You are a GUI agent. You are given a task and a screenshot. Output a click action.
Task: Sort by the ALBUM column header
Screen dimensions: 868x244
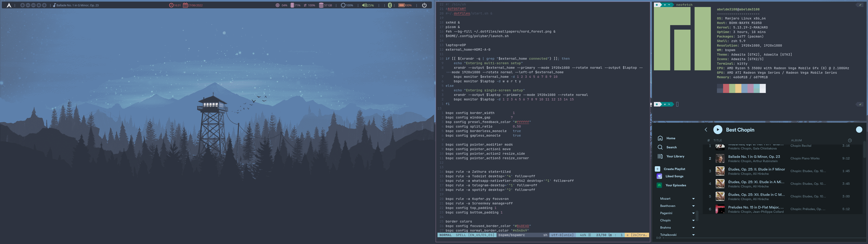(x=796, y=140)
